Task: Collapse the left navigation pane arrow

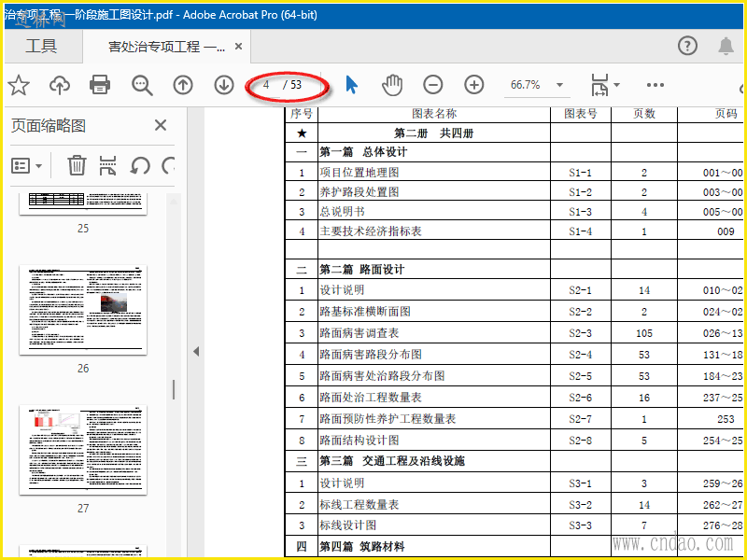Action: pos(196,352)
